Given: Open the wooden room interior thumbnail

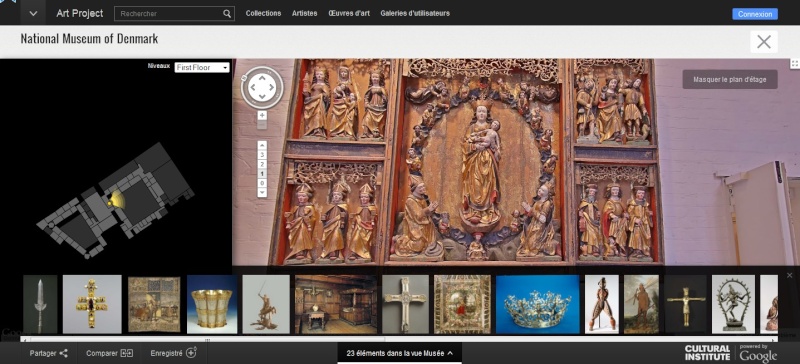Looking at the screenshot, I should tap(336, 304).
